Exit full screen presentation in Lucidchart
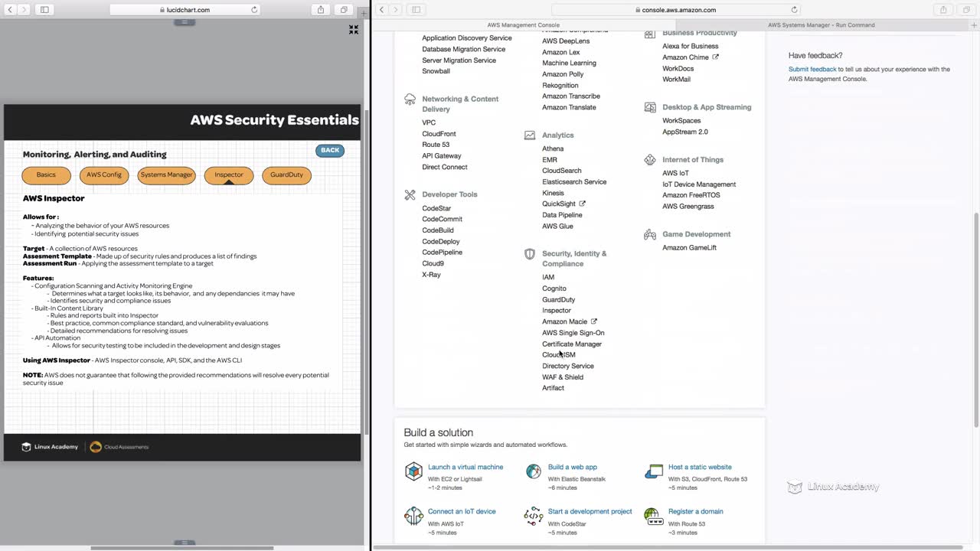 click(354, 30)
